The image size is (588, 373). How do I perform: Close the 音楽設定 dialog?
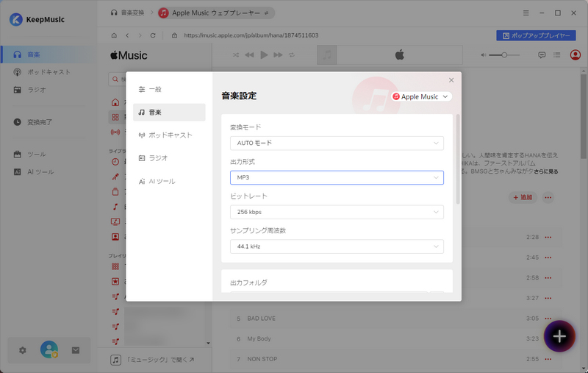click(x=451, y=80)
